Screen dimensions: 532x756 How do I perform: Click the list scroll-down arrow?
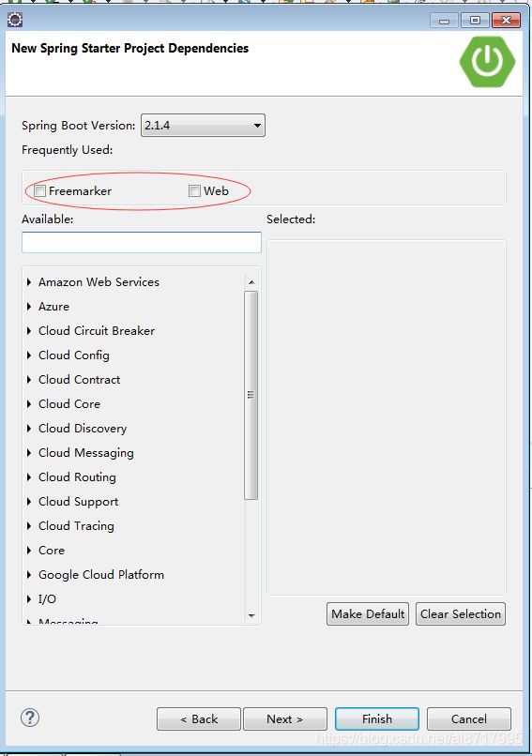(251, 615)
